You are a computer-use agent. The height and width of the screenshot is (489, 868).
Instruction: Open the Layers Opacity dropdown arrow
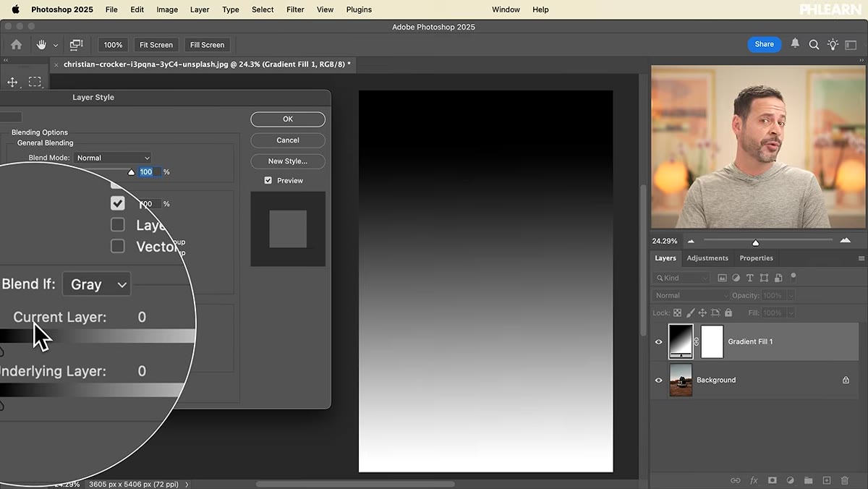[x=791, y=295]
